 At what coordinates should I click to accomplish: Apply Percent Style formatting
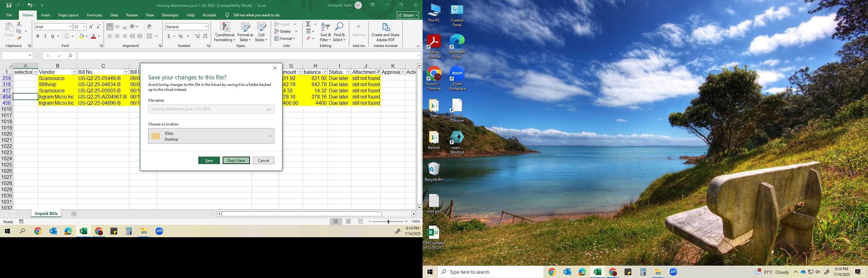tap(181, 36)
